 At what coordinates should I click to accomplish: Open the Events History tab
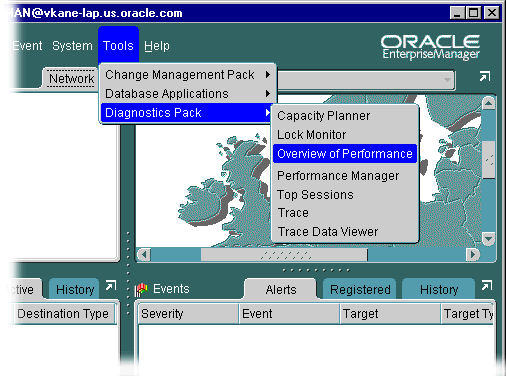tap(439, 289)
